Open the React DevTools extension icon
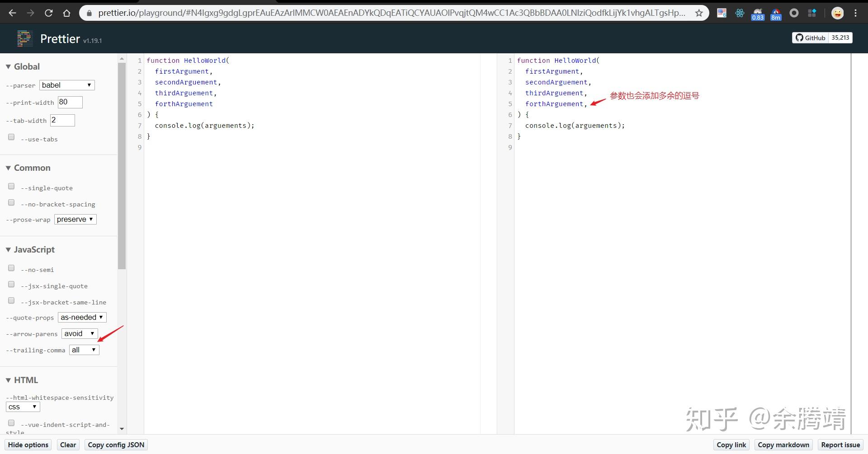Screen dimensions: 868x454 [x=740, y=13]
